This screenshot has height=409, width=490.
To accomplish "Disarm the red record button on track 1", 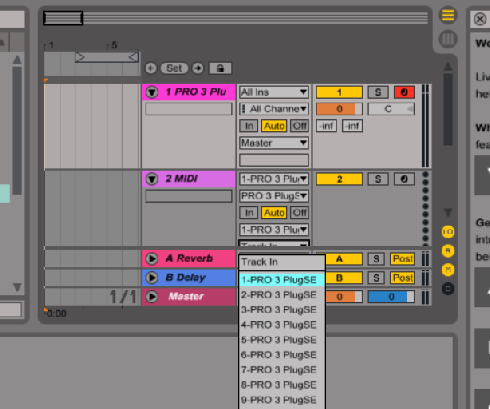I will (x=404, y=92).
